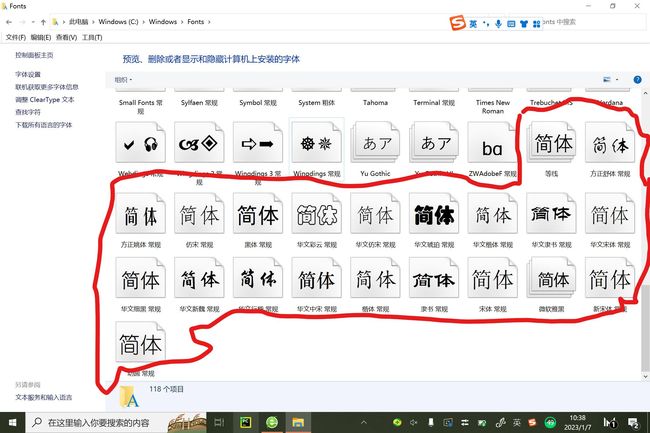Select the Wingdings 3 arrows font thumbnail
This screenshot has width=650, height=433.
(258, 142)
